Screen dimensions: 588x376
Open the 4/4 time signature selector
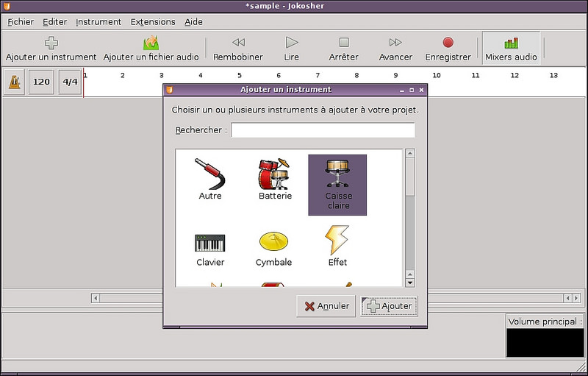coord(70,82)
